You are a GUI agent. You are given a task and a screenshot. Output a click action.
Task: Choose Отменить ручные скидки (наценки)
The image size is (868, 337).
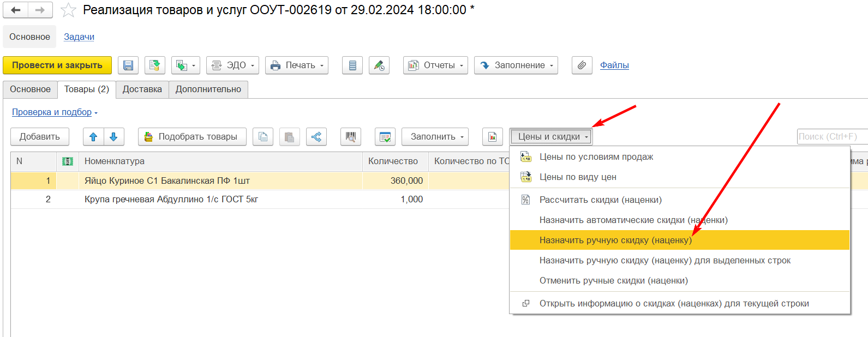613,281
